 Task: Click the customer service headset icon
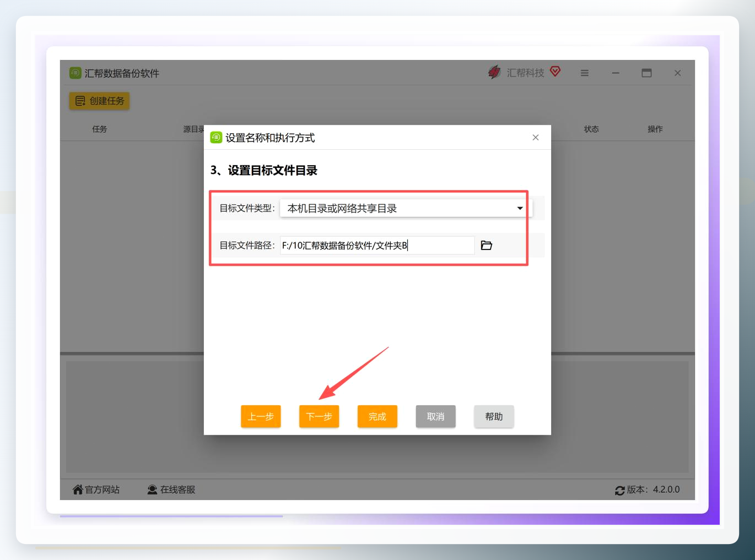[152, 490]
